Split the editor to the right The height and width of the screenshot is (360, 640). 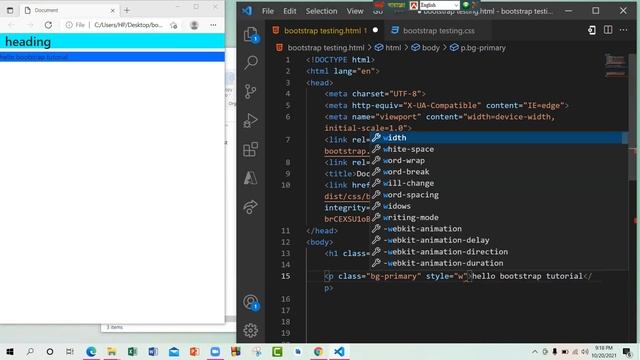(x=608, y=30)
